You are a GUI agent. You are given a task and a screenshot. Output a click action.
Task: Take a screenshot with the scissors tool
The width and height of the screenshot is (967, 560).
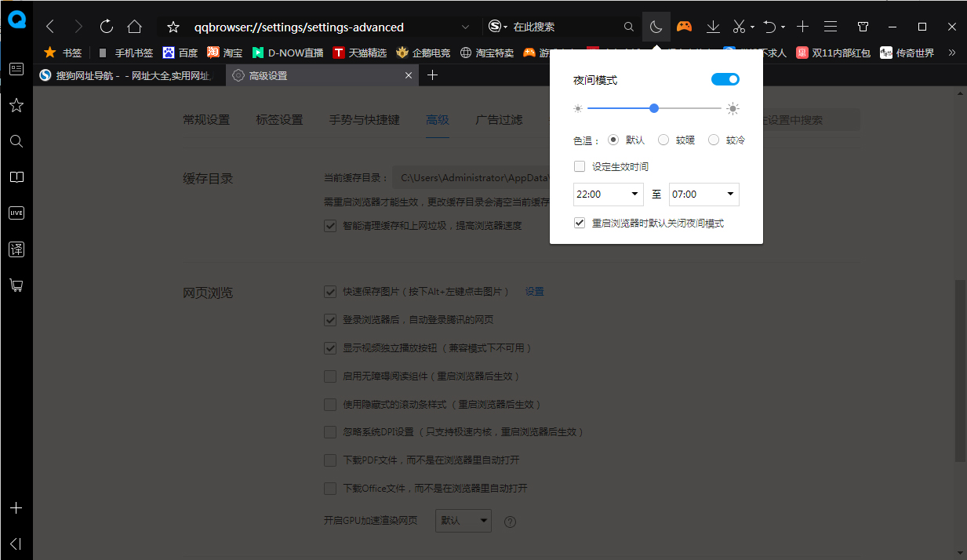point(738,26)
